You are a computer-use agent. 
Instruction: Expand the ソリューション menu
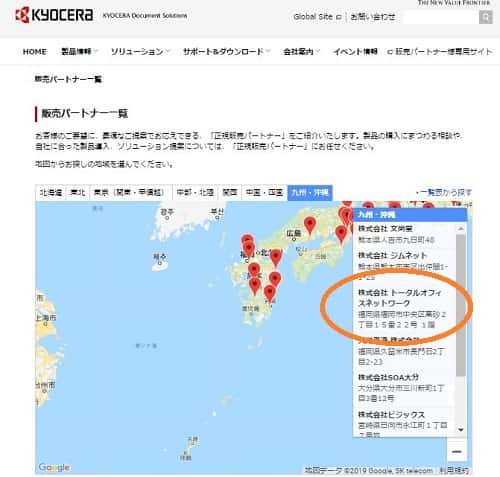[140, 52]
